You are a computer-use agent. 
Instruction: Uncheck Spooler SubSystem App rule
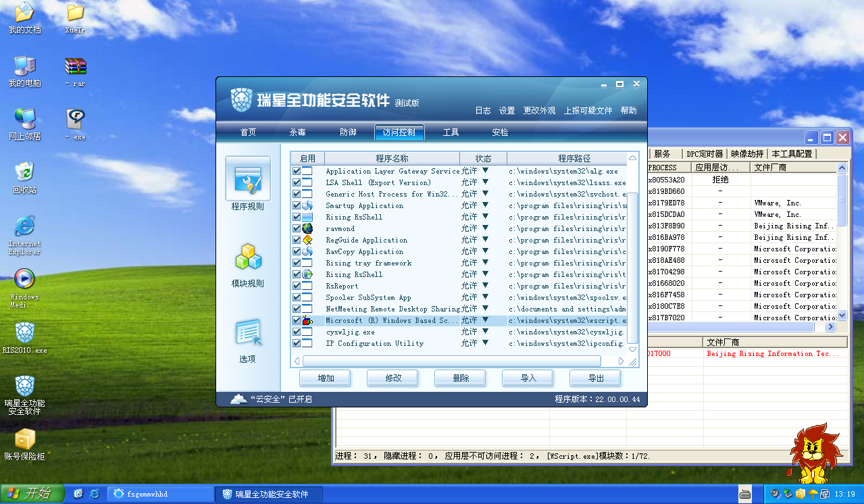pos(297,297)
